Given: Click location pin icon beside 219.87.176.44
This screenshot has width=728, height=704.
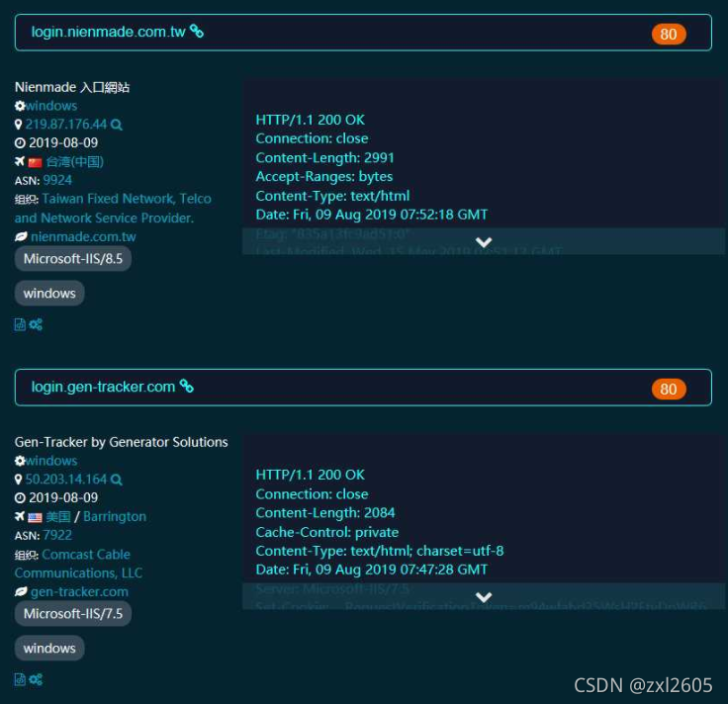Looking at the screenshot, I should tap(18, 125).
